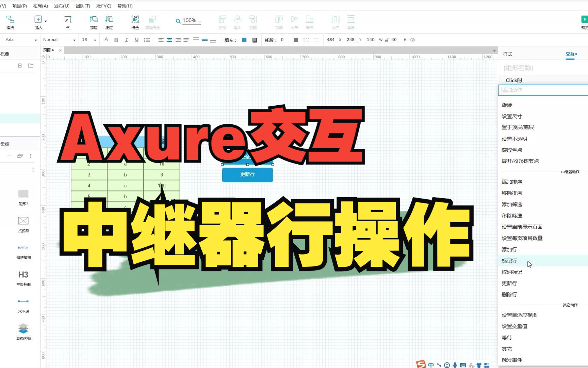Open the 团队(T) menu

(83, 6)
